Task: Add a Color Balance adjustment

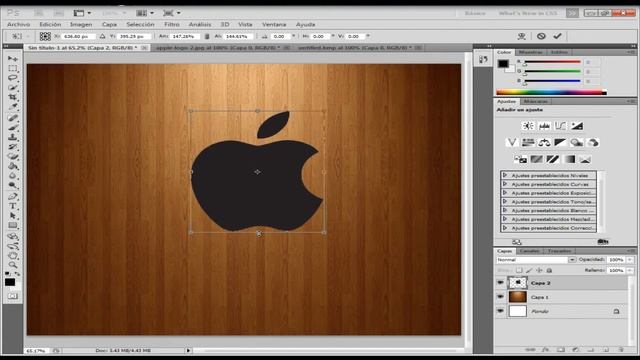Action: coord(544,142)
